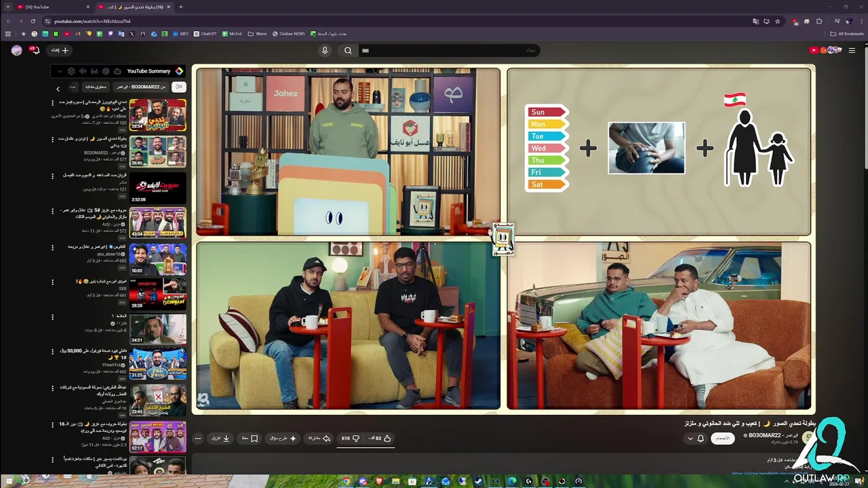Focus the YouTube search field
Viewport: 868px width, 488px height.
451,50
